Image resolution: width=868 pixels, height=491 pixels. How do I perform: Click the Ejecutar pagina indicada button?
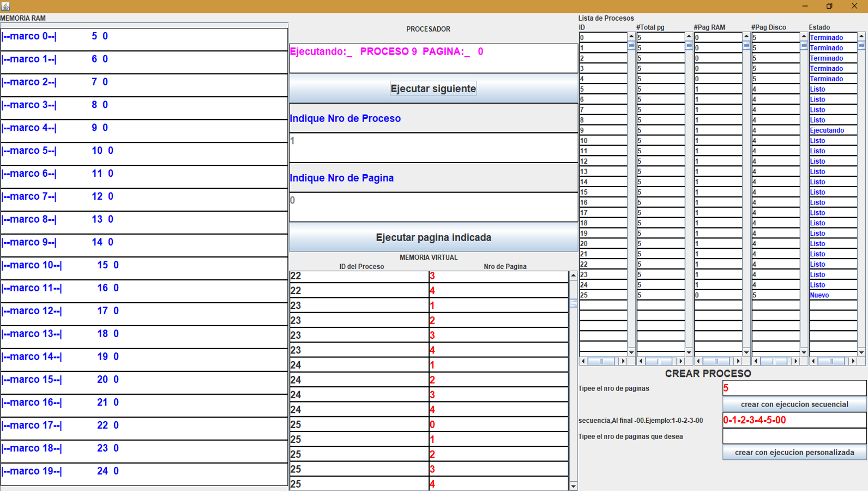433,237
